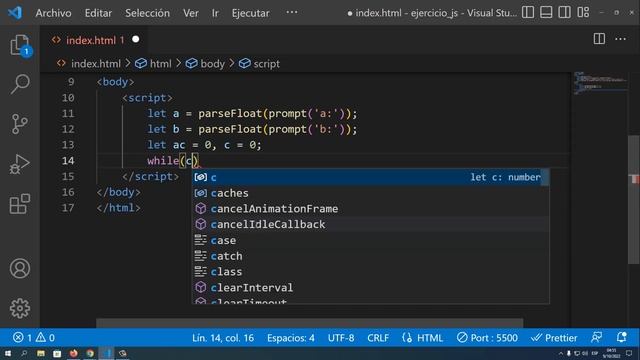
Task: Click the code on line 13
Action: pos(204,145)
